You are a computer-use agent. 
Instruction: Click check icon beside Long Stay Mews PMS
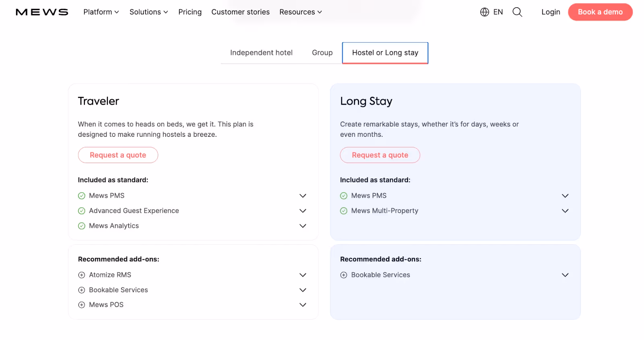344,196
